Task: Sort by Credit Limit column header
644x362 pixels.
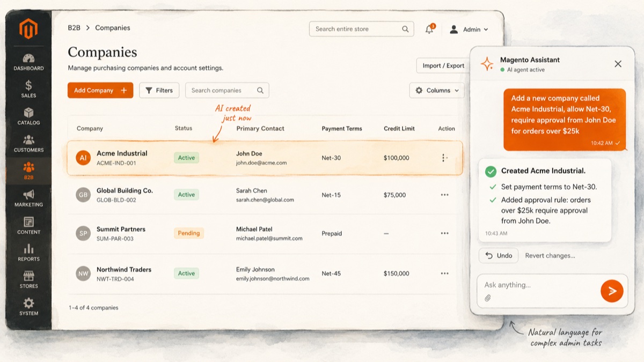Action: click(399, 129)
